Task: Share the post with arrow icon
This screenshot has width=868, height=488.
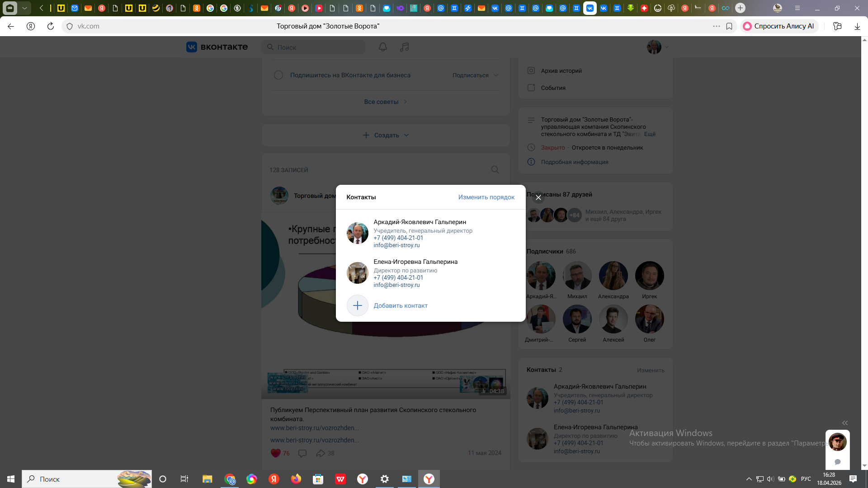Action: 321,453
